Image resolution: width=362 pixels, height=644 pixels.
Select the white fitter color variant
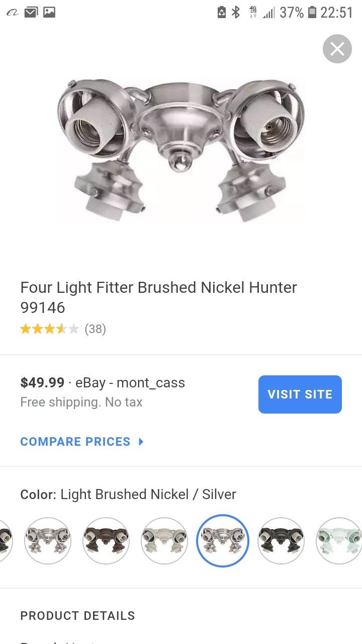[164, 540]
